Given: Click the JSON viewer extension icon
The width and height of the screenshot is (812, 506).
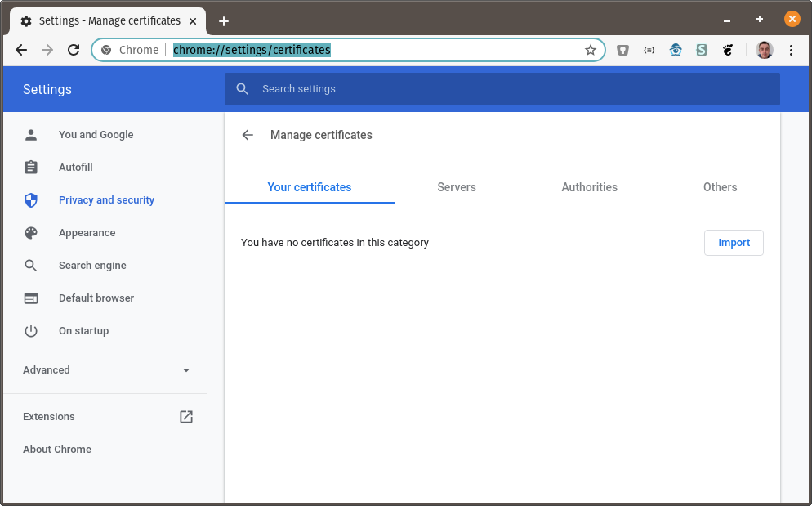Looking at the screenshot, I should (649, 50).
